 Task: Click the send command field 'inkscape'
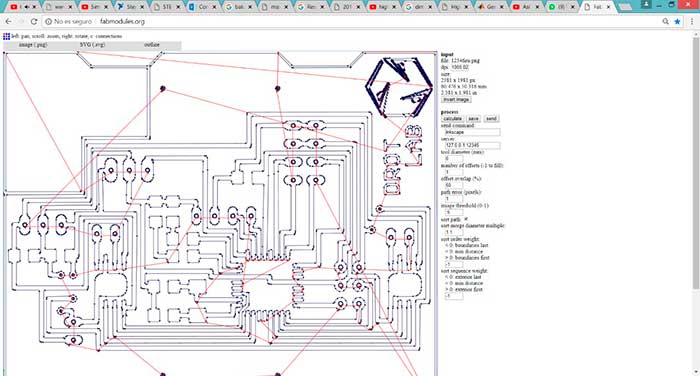(x=472, y=132)
